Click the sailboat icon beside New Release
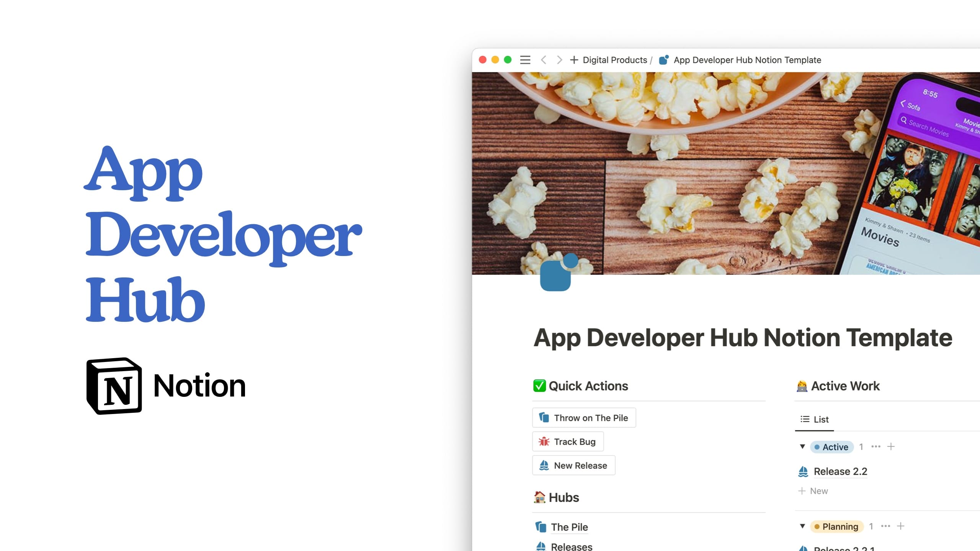The height and width of the screenshot is (551, 980). 544,465
